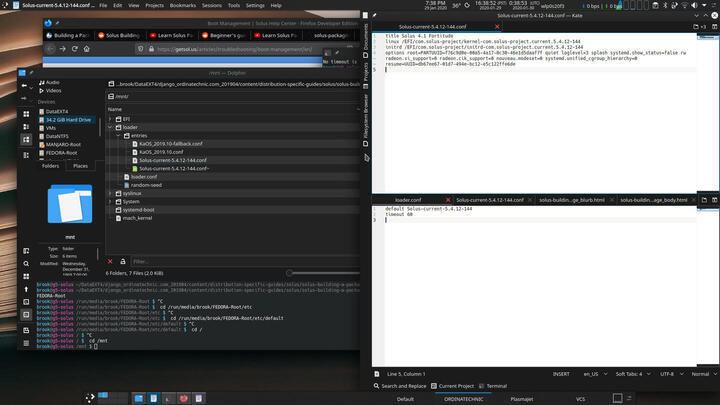Viewport: 720px width, 405px height.
Task: Open the en_US language dropdown
Action: click(x=595, y=374)
